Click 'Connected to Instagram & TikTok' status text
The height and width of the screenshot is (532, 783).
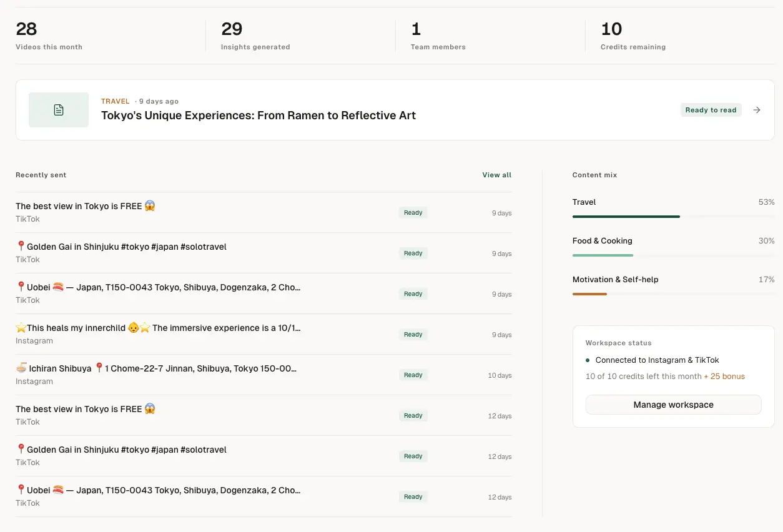click(657, 360)
